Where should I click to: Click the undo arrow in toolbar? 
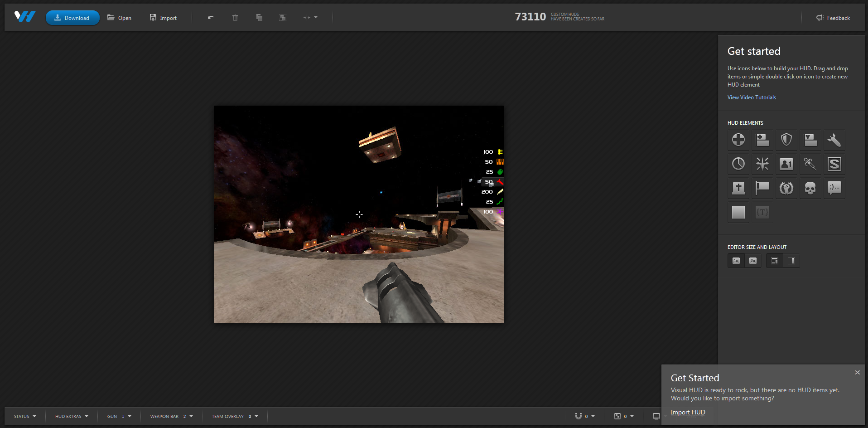click(211, 18)
